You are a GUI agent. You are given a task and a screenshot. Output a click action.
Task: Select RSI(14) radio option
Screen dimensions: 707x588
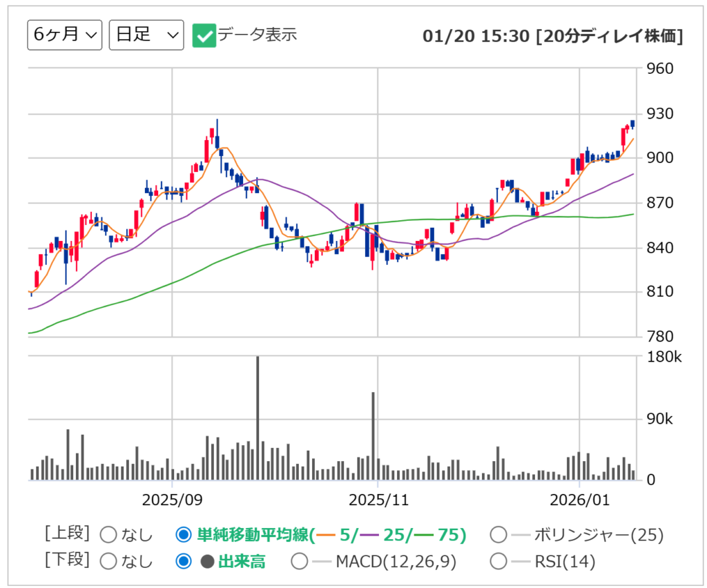498,562
